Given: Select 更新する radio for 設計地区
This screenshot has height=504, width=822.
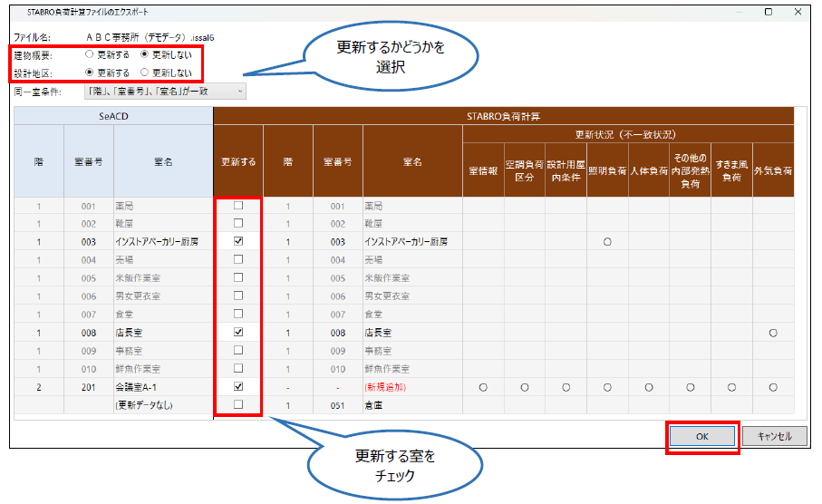Looking at the screenshot, I should coord(89,72).
